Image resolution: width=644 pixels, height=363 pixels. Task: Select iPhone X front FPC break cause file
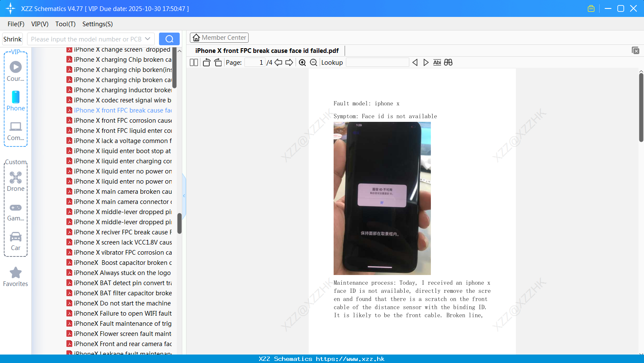pyautogui.click(x=118, y=110)
